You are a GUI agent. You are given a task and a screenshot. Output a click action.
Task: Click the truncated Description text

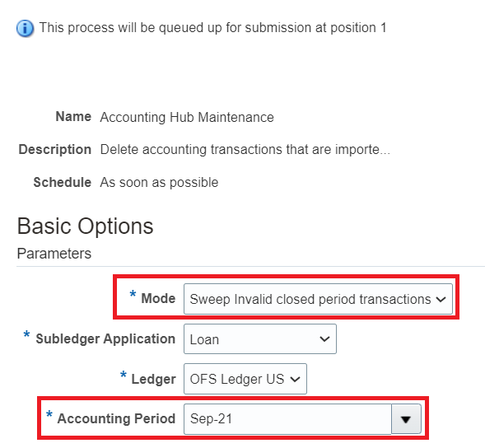point(245,150)
